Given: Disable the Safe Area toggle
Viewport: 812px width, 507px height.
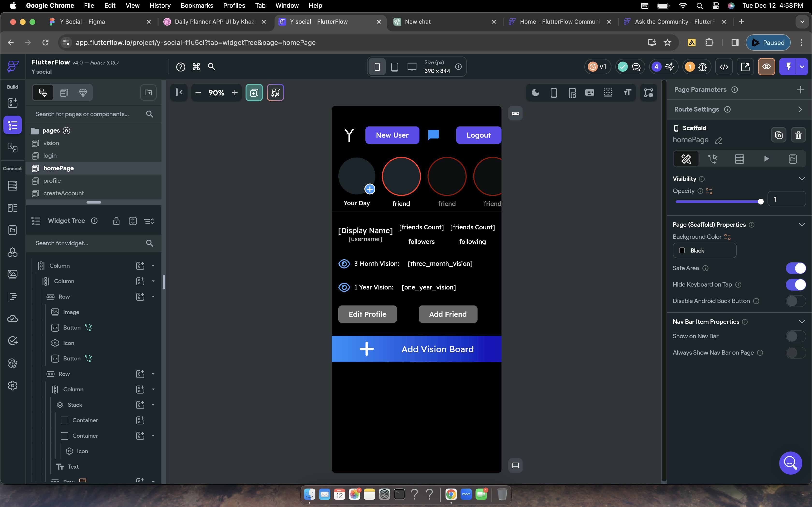Looking at the screenshot, I should click(x=795, y=268).
